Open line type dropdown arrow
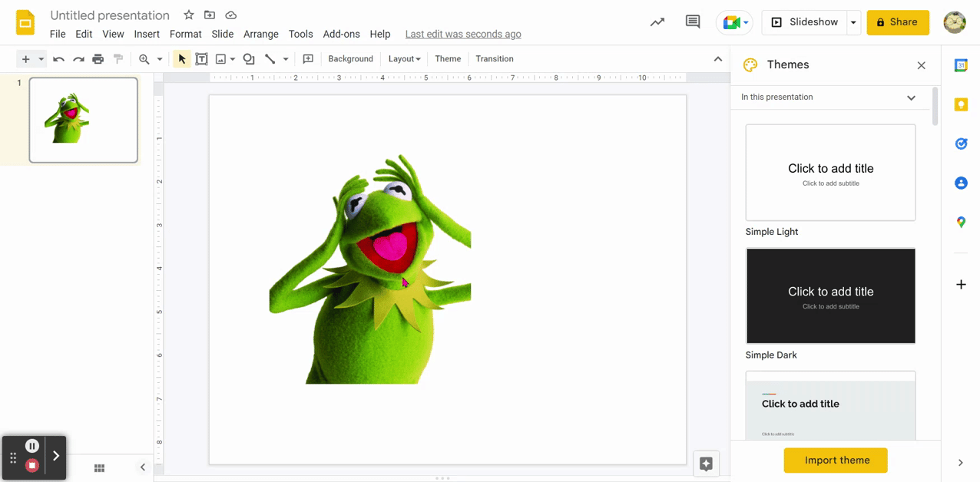The width and height of the screenshot is (980, 482). 286,59
